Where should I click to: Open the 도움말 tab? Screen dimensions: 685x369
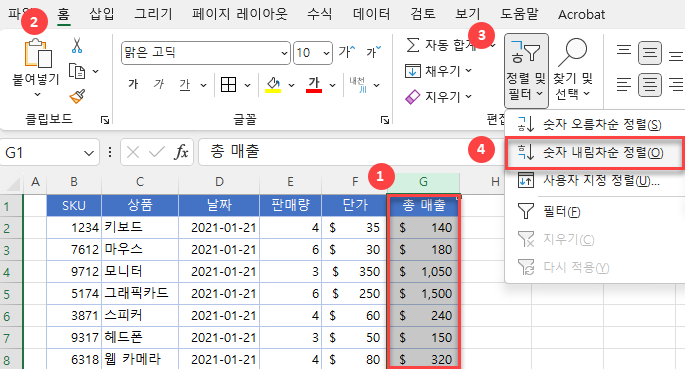519,14
